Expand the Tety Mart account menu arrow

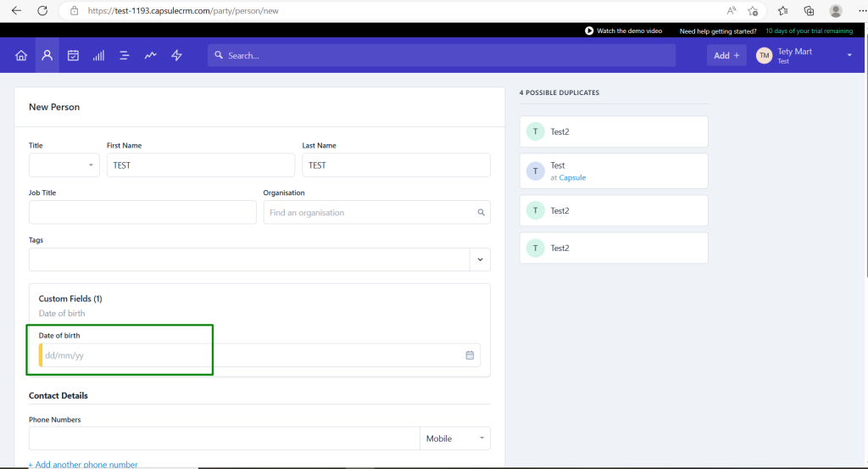pos(849,55)
